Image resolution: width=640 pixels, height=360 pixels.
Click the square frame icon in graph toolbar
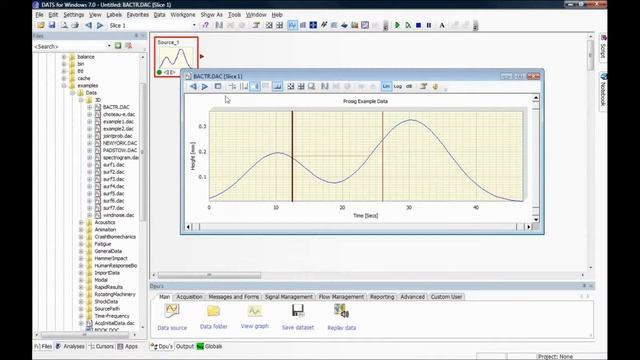click(x=218, y=87)
